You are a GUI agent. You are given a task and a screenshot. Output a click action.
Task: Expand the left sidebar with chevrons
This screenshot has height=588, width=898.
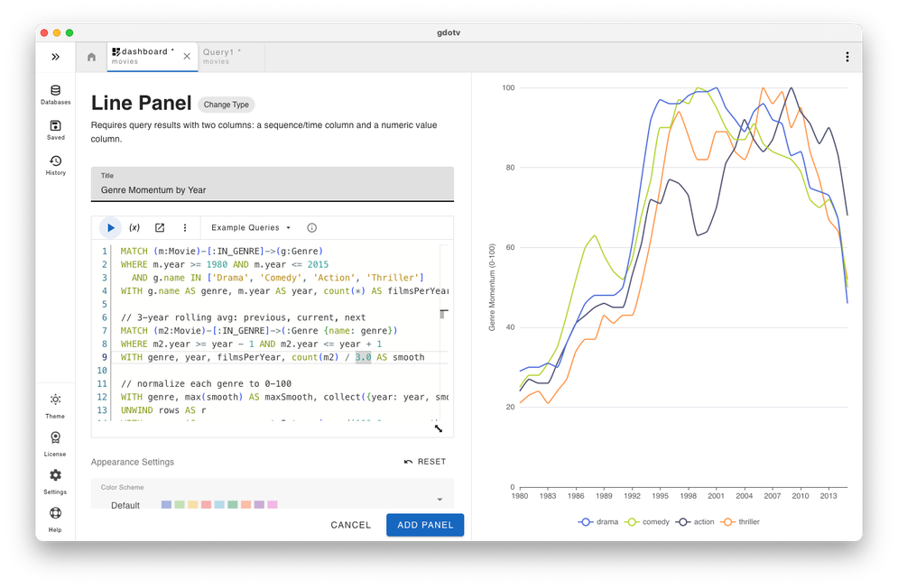tap(55, 57)
